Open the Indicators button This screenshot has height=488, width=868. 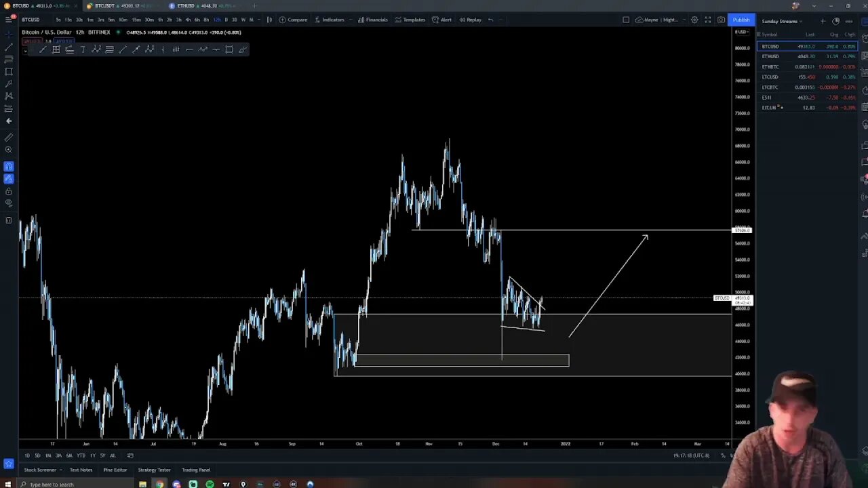(330, 20)
